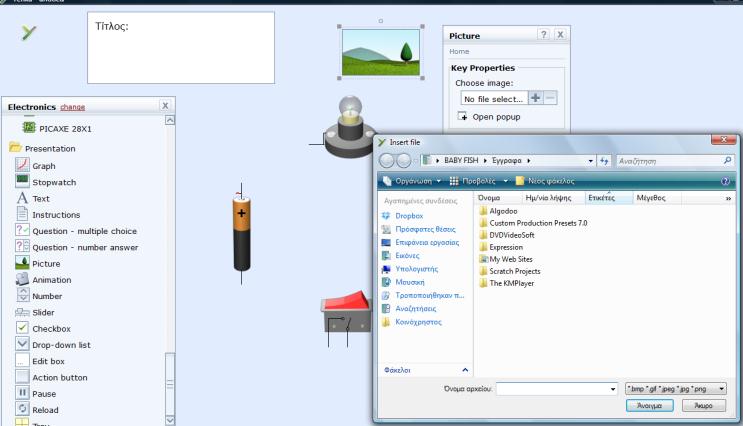Select the Picture component icon

(22, 263)
